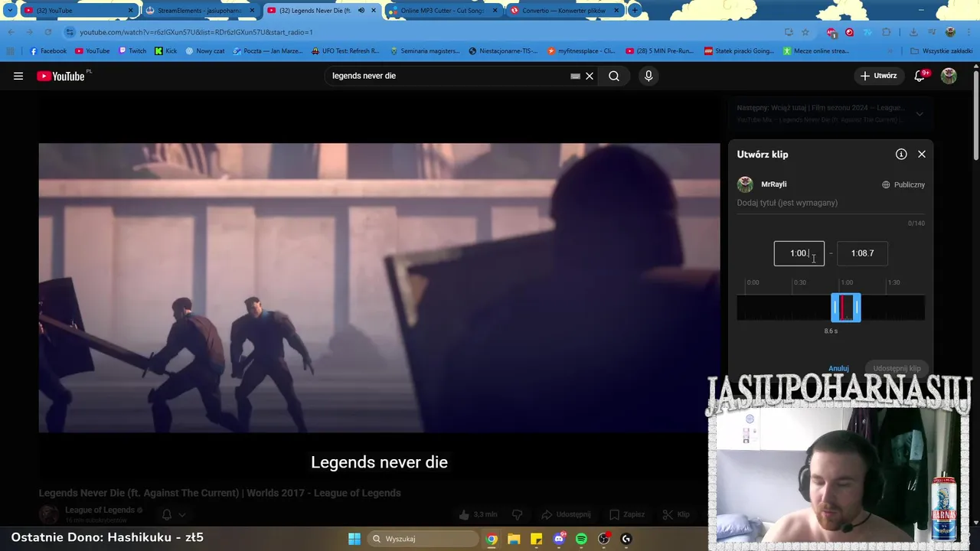
Task: Close the Convertio tab
Action: tap(616, 11)
